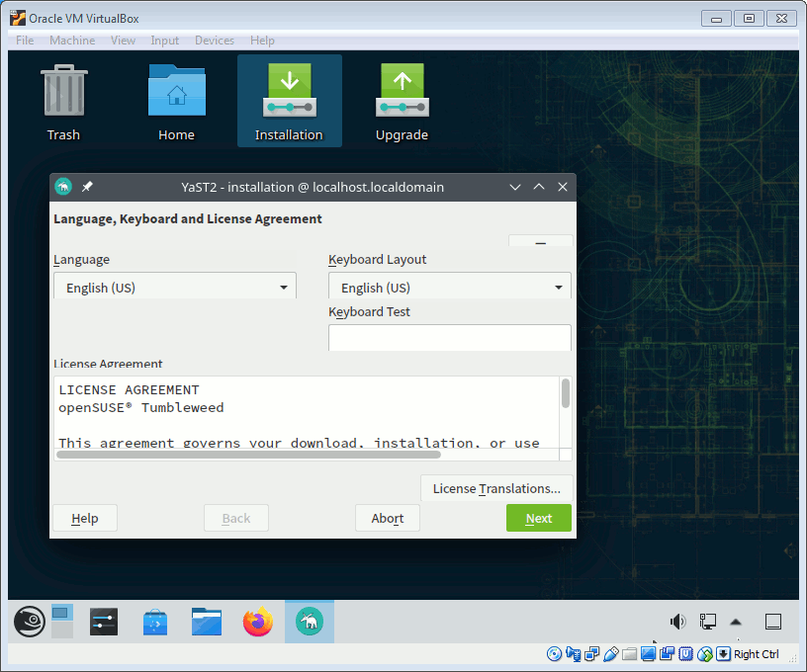Select the Installation desktop icon
The image size is (807, 672).
[x=289, y=101]
